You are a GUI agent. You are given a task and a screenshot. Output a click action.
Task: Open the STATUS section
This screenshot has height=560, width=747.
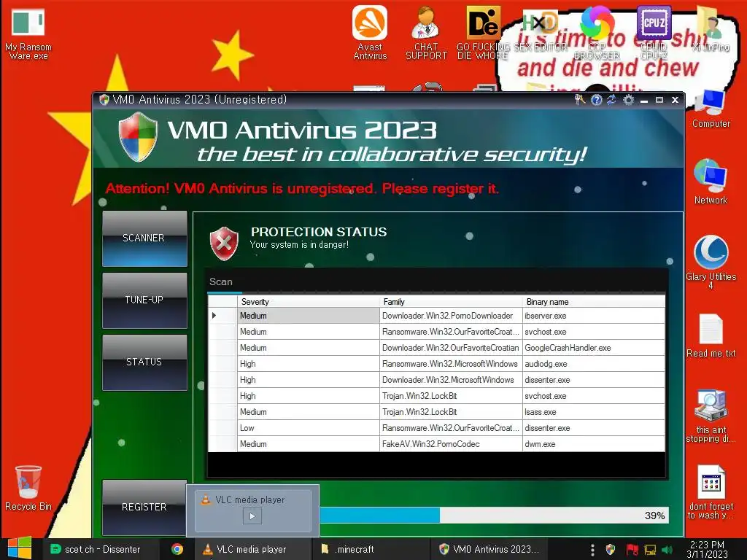pyautogui.click(x=144, y=362)
